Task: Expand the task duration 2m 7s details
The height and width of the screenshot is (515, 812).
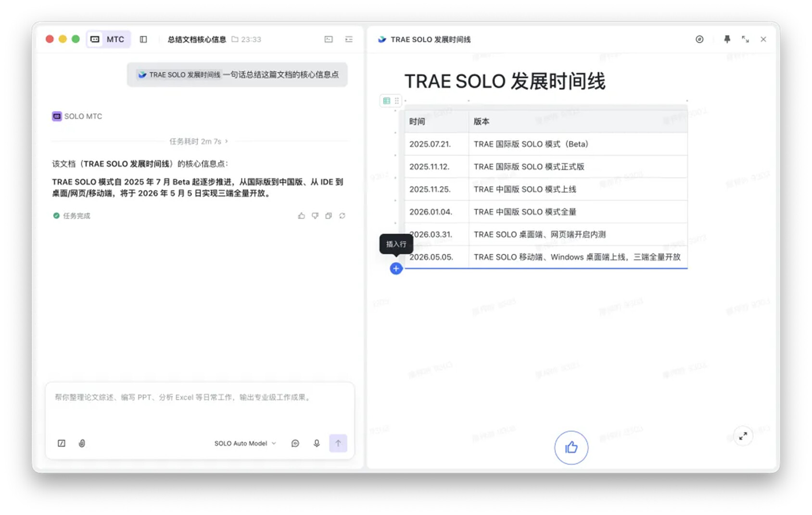Action: pos(199,141)
